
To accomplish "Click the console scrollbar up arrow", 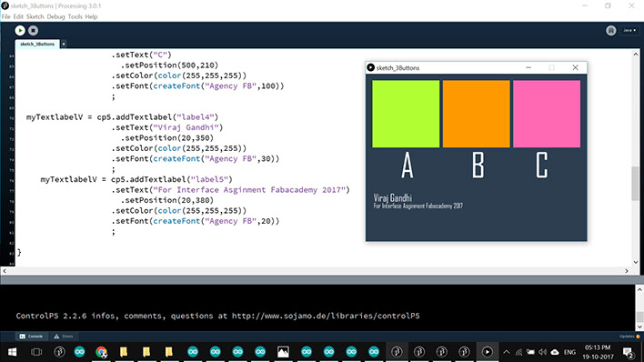I will [639, 289].
